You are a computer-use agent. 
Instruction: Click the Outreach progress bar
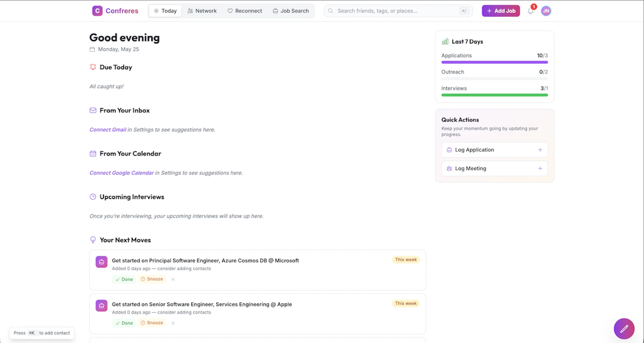(x=495, y=79)
